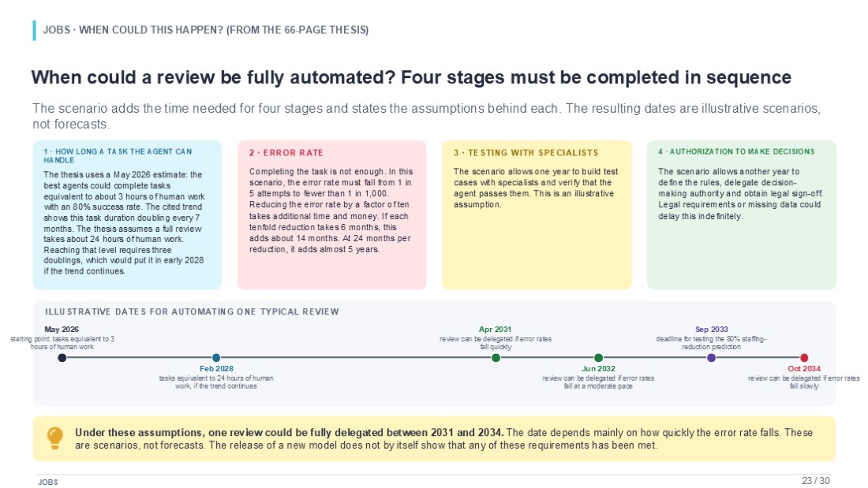
Task: Select the Jun 2032 timeline dot
Action: 598,358
